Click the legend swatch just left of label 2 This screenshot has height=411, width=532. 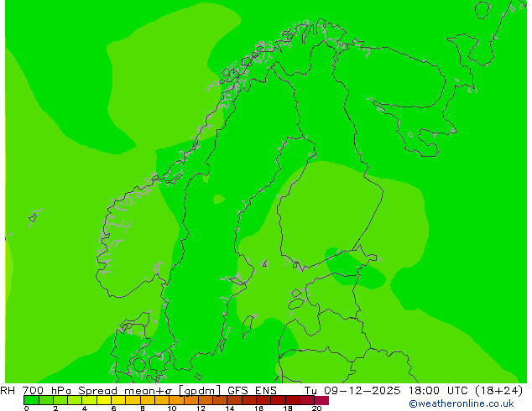46,400
